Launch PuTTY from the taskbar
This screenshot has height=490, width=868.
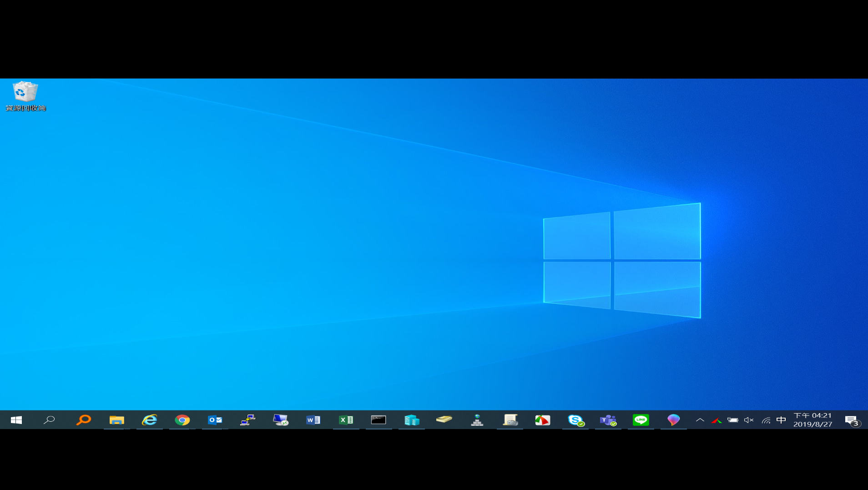(248, 420)
